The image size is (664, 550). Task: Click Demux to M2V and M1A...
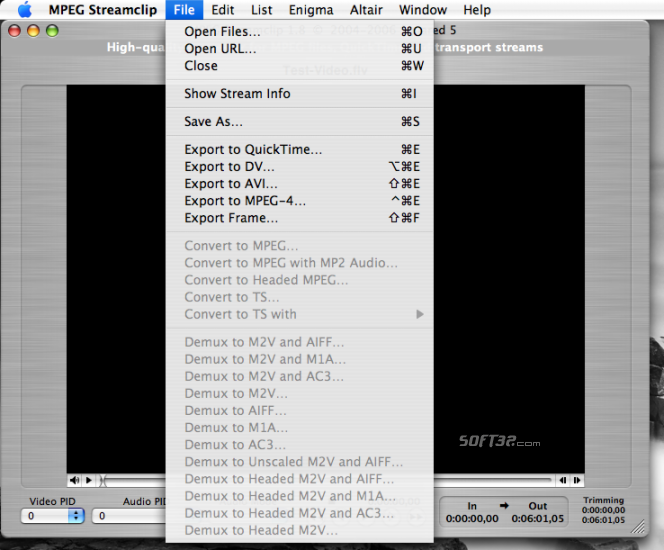coord(299,359)
